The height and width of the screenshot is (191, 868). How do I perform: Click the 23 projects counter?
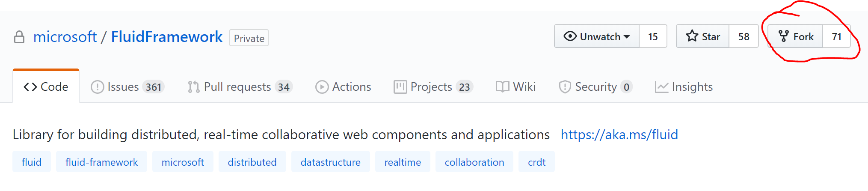pos(465,87)
